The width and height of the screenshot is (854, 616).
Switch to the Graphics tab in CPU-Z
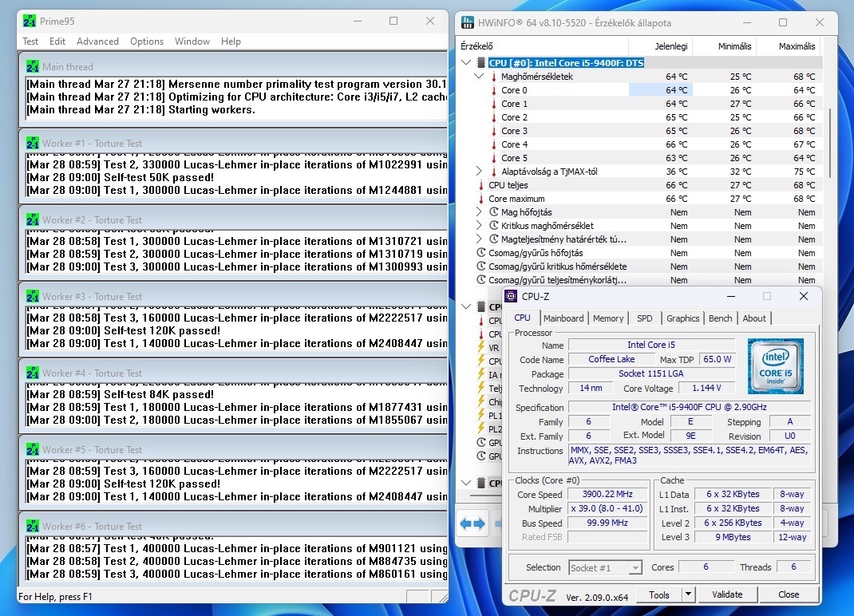(x=682, y=318)
